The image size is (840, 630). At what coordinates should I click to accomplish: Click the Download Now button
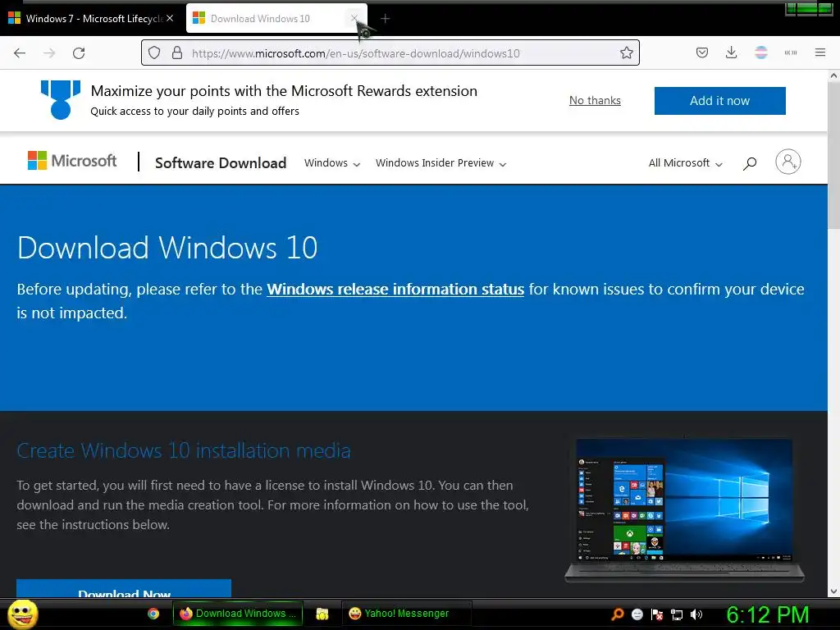[x=124, y=589]
